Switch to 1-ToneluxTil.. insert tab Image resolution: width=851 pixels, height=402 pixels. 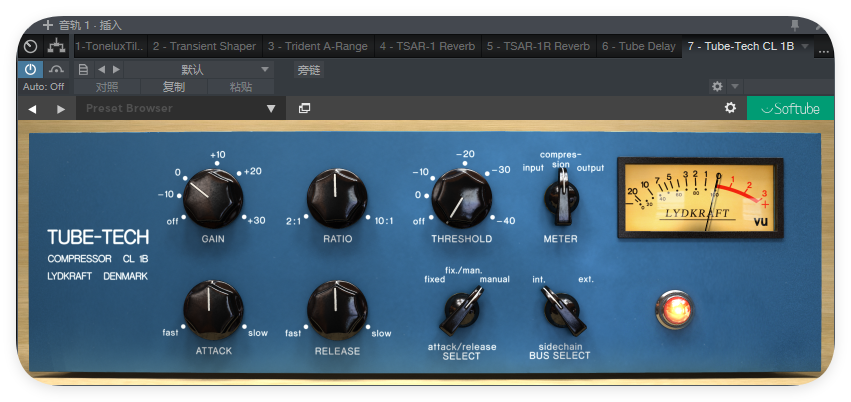(110, 47)
